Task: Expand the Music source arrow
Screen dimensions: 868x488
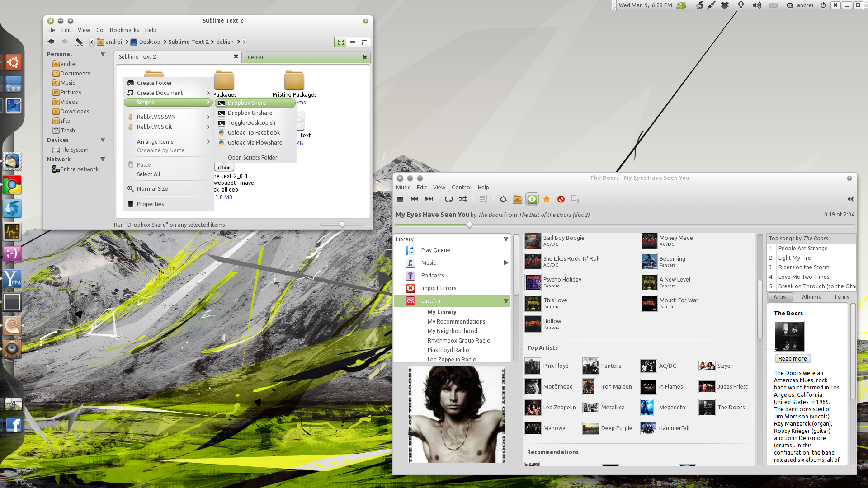Action: coord(506,263)
